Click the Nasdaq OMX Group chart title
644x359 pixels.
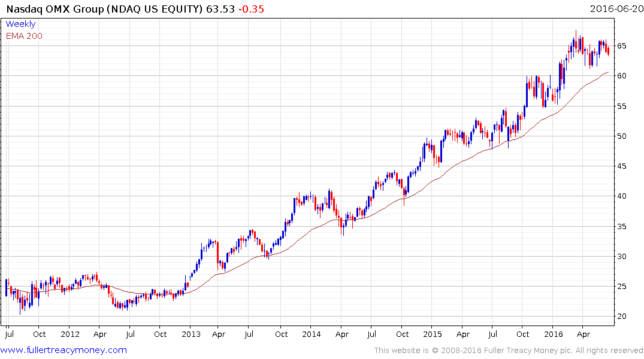pyautogui.click(x=104, y=9)
